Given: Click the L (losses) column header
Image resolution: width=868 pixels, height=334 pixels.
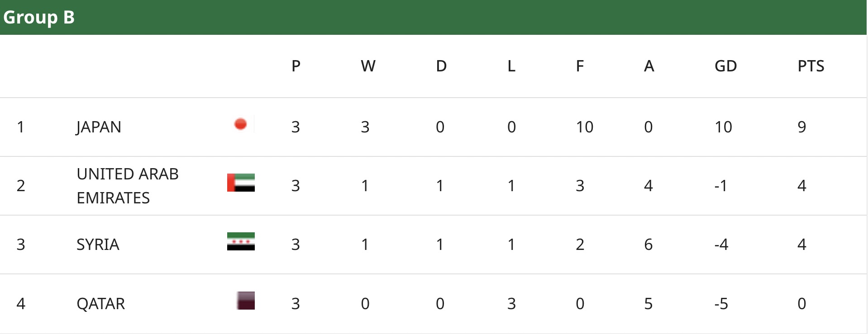Looking at the screenshot, I should click(511, 66).
